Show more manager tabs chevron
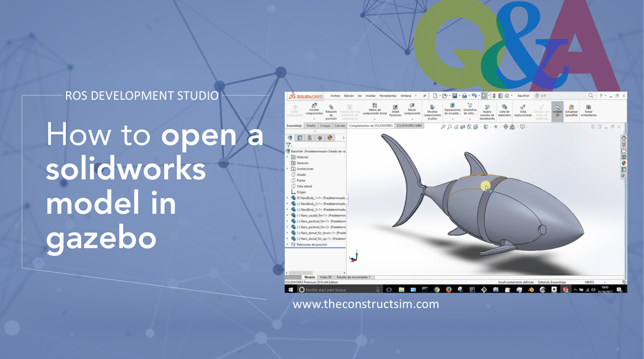Screen dimensions: 644x359 (343, 138)
